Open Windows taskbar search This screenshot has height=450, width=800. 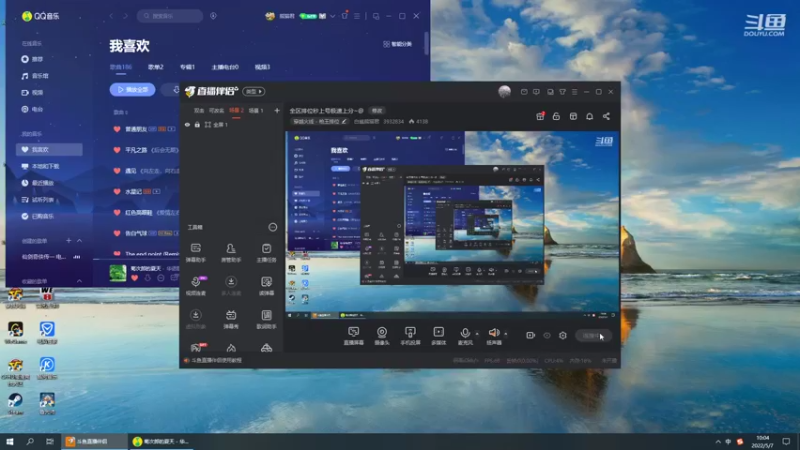(x=30, y=441)
